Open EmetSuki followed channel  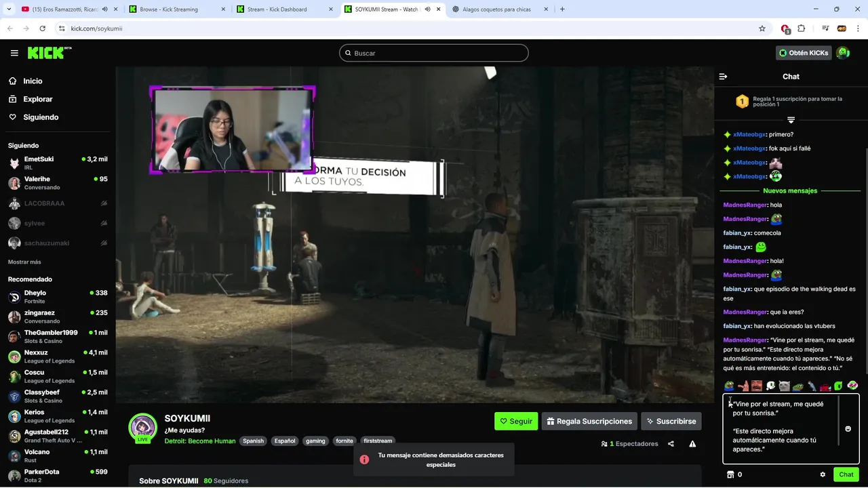pos(58,163)
